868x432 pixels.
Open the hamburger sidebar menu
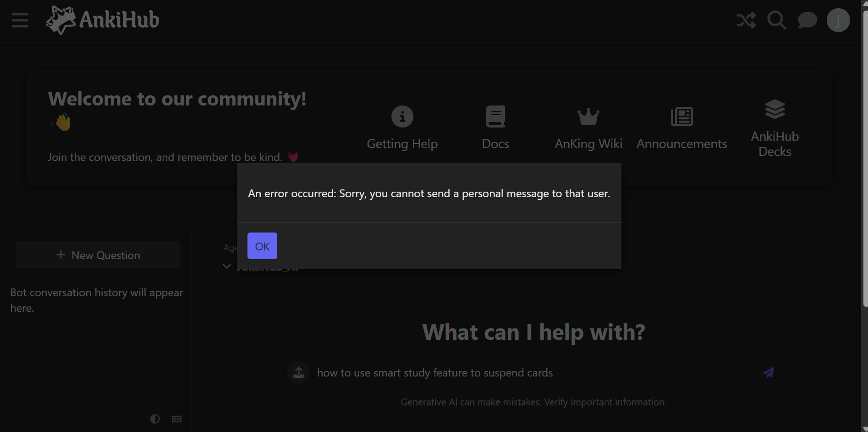coord(20,20)
